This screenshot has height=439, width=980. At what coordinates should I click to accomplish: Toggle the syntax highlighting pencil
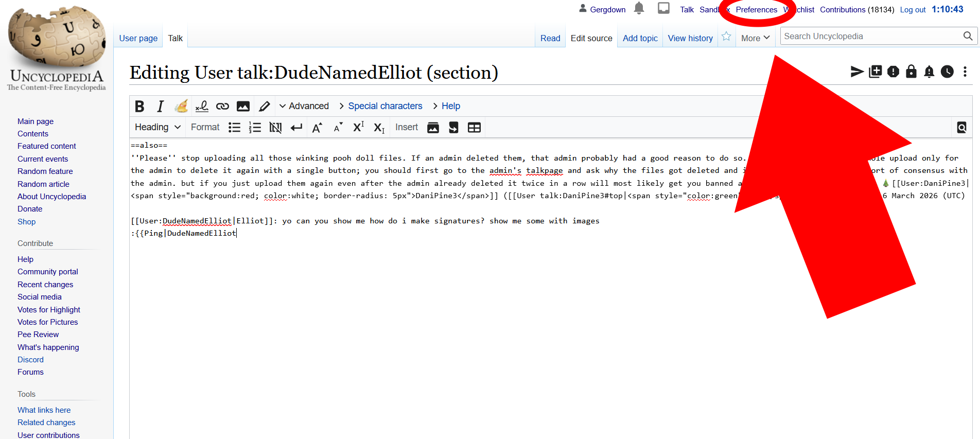(264, 106)
